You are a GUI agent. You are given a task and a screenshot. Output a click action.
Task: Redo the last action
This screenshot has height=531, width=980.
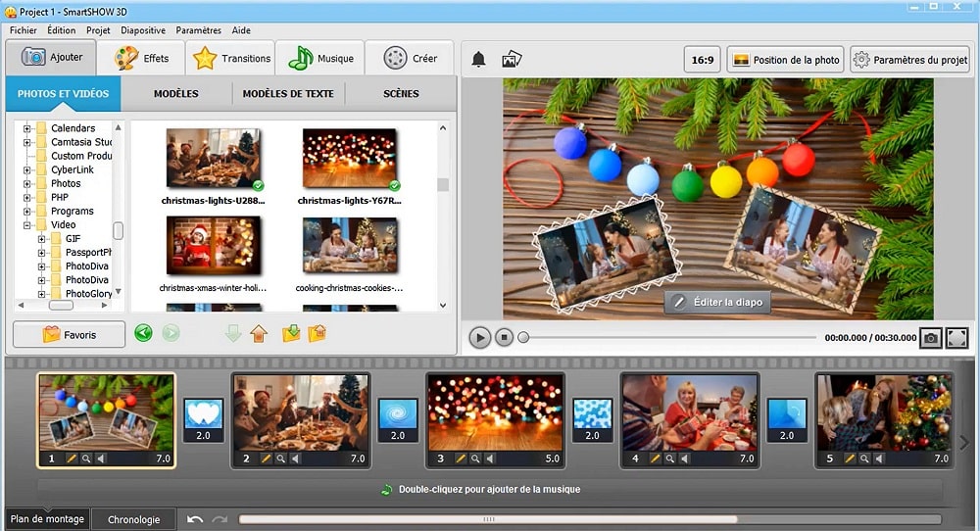[x=220, y=519]
